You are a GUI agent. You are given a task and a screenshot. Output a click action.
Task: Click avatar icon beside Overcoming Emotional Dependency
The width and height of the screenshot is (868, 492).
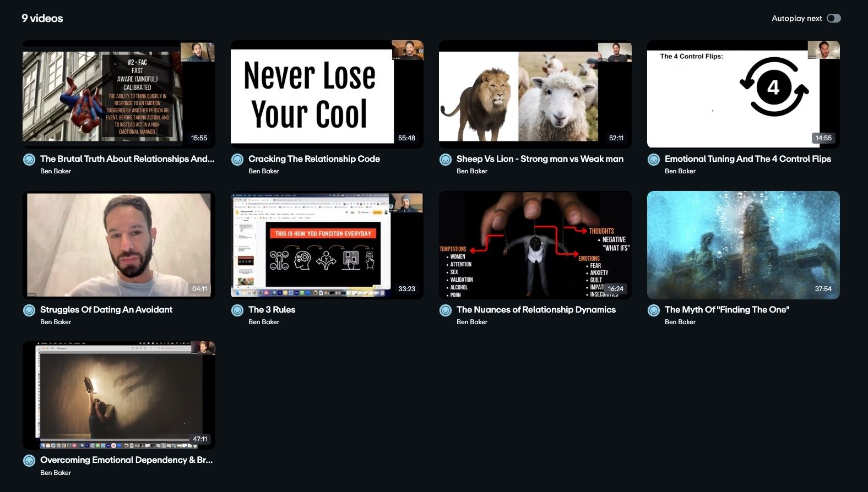coord(29,461)
